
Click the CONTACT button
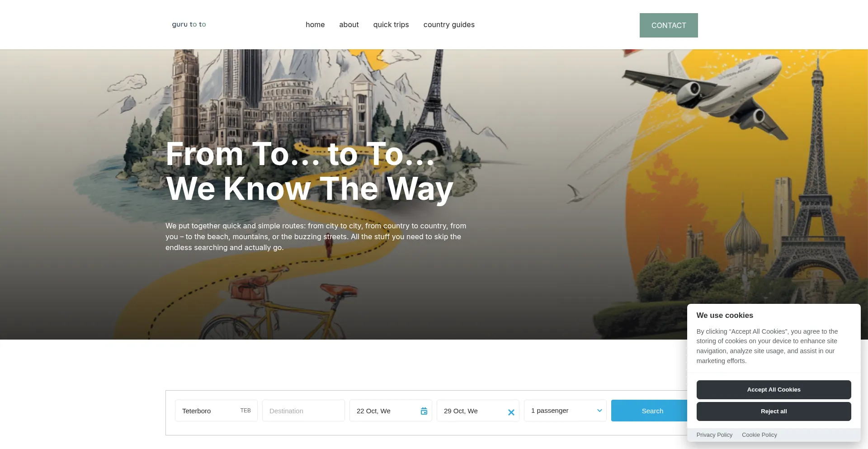669,25
